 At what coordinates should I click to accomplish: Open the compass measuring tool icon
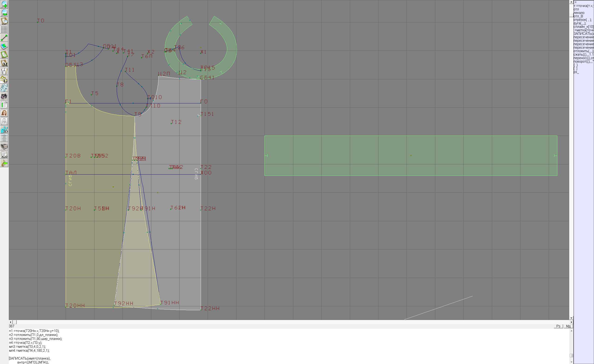[x=4, y=71]
